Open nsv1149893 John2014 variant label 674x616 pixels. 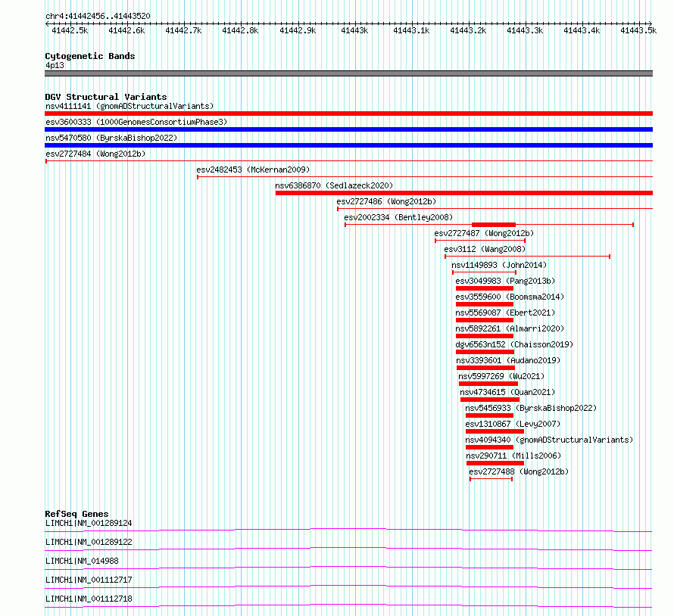point(498,265)
